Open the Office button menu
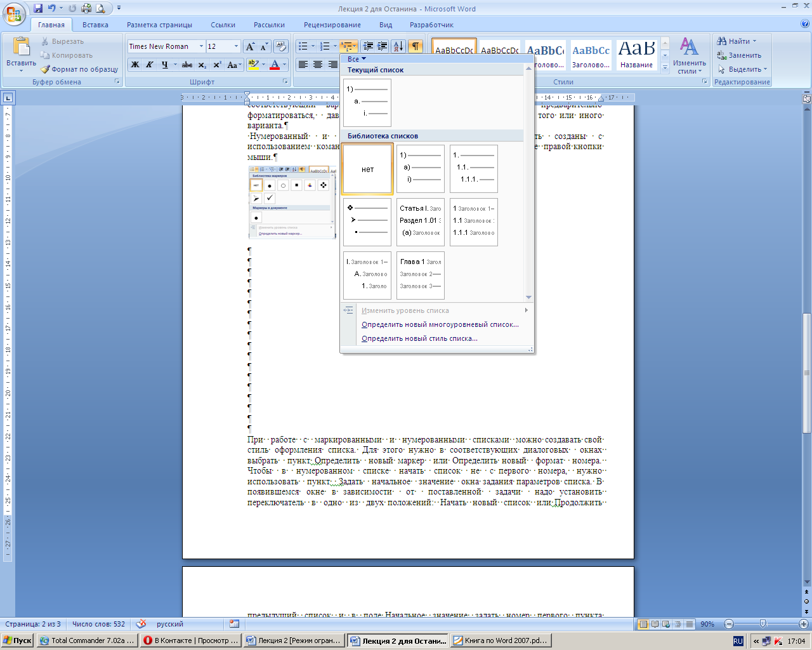 click(14, 13)
